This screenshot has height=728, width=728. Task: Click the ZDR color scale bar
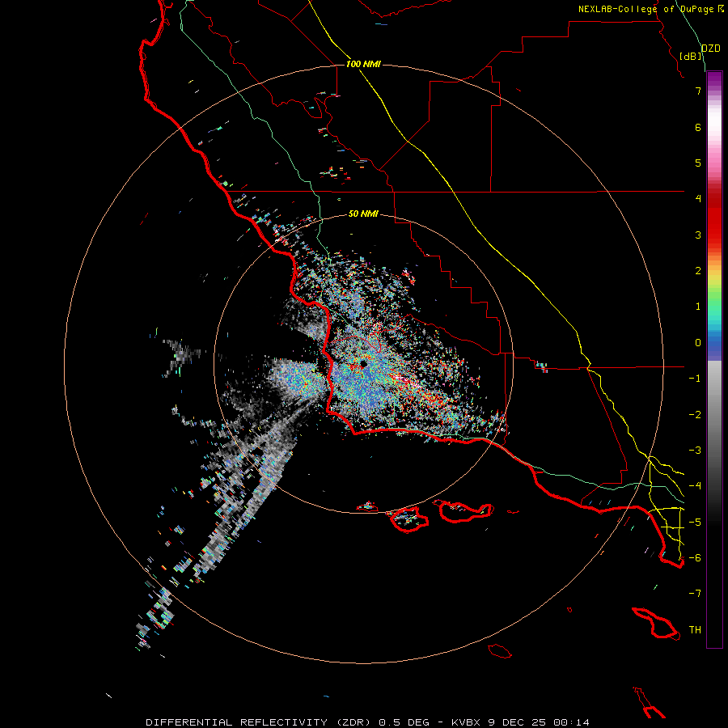[714, 359]
